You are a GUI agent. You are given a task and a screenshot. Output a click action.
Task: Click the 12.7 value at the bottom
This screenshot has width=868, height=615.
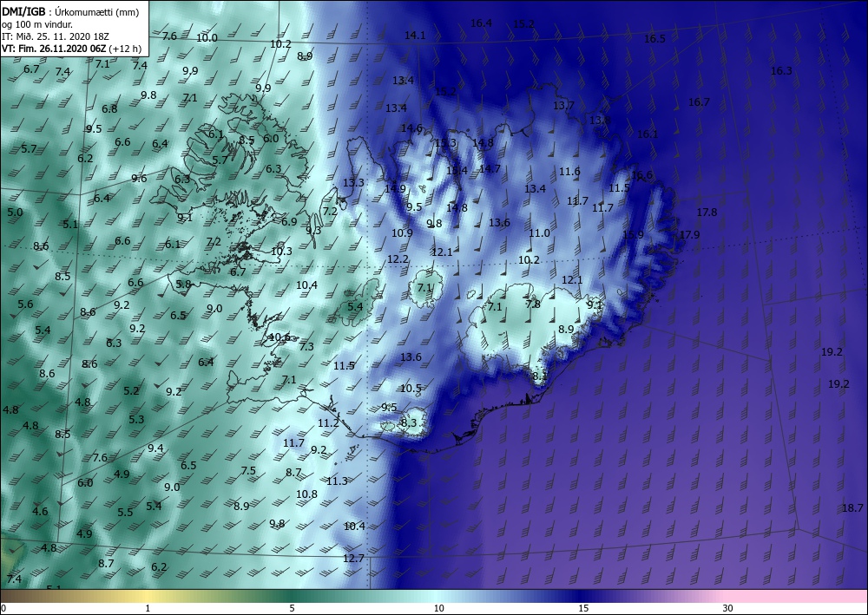pyautogui.click(x=353, y=559)
